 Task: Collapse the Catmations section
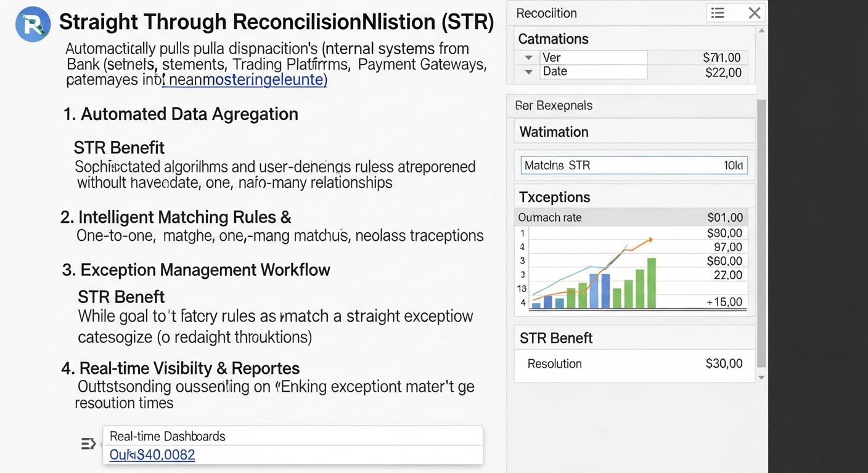coord(553,39)
